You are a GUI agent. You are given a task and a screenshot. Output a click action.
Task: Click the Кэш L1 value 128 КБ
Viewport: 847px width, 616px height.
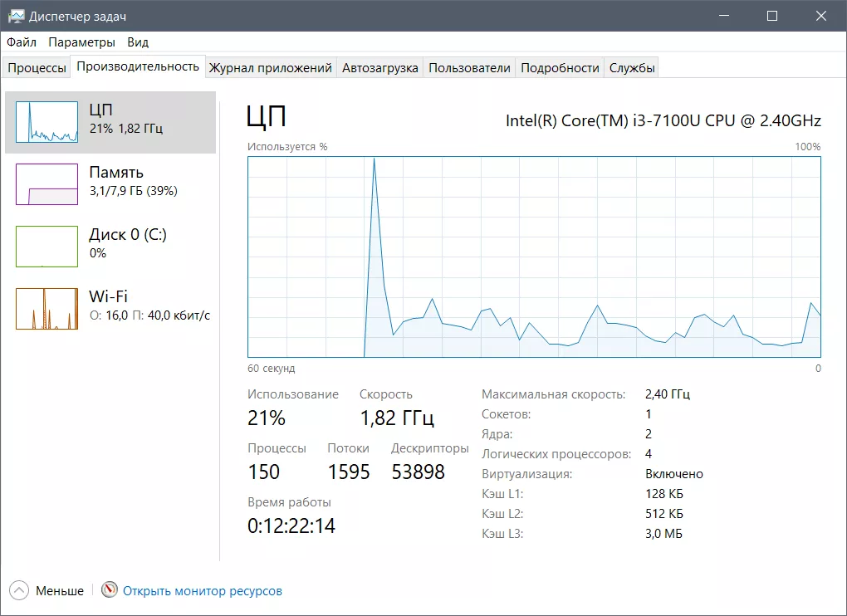pos(663,494)
